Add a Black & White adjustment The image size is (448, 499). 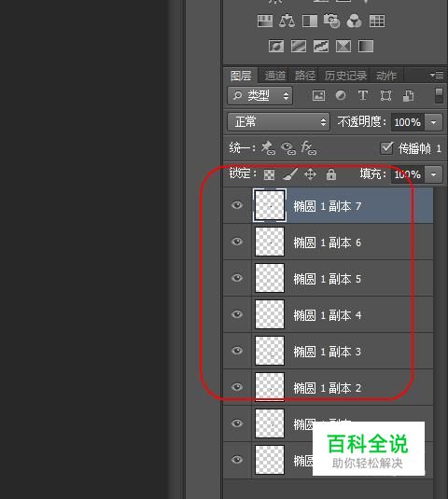(x=310, y=21)
